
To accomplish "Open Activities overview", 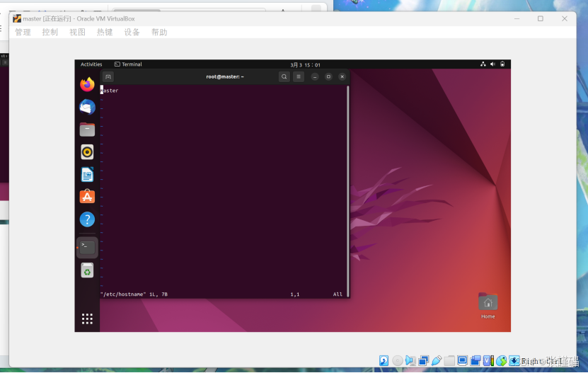I will [x=91, y=64].
